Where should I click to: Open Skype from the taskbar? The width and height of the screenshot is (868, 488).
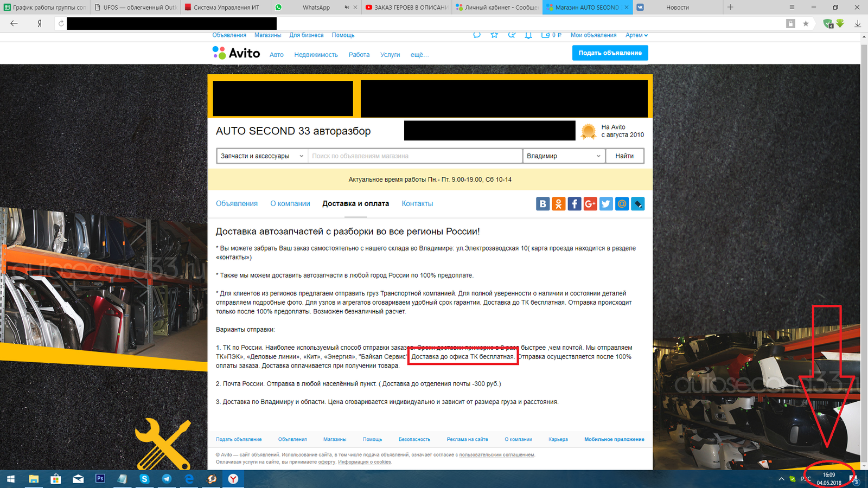pos(144,479)
